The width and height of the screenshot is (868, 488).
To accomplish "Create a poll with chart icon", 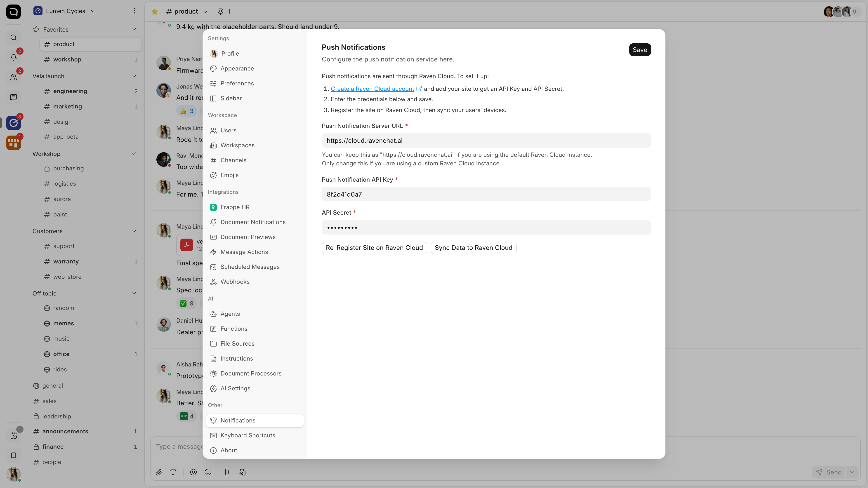I will pos(228,472).
